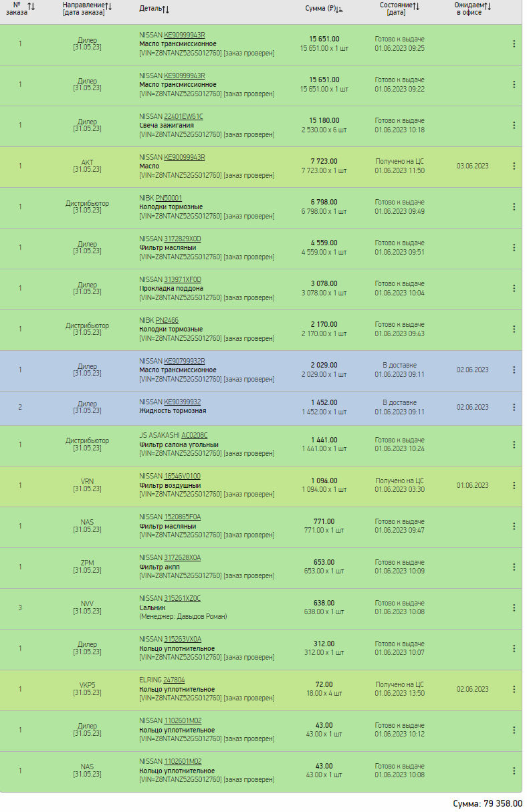
Task: Open three-dot menu for ELRING 247804 row
Action: (514, 689)
